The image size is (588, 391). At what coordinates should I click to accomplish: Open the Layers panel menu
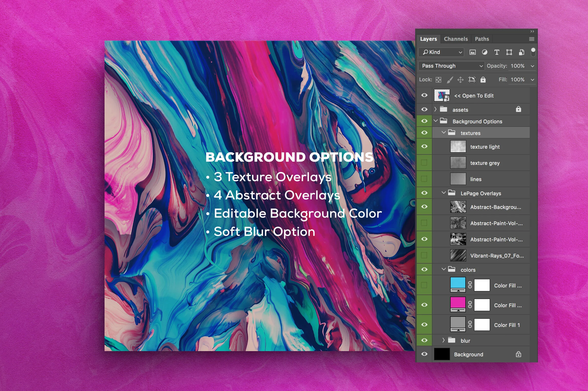pos(531,39)
